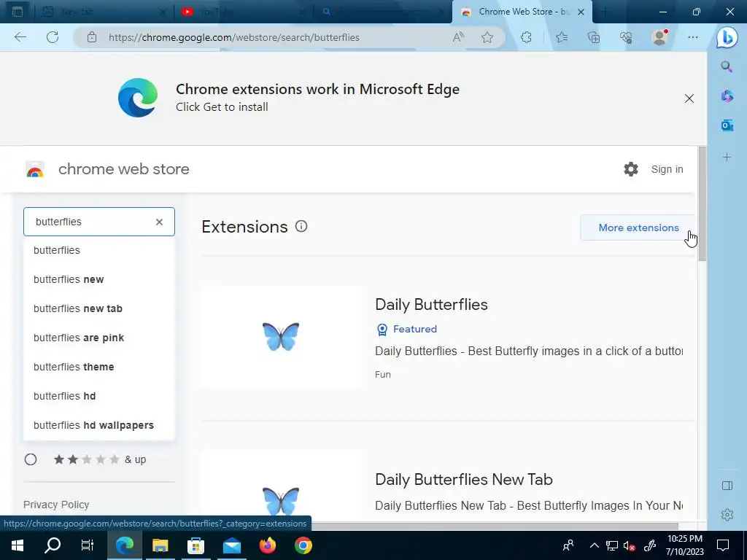Viewport: 747px width, 560px height.
Task: Choose suggestion 'butterflies hd wallpapers'
Action: click(x=99, y=425)
